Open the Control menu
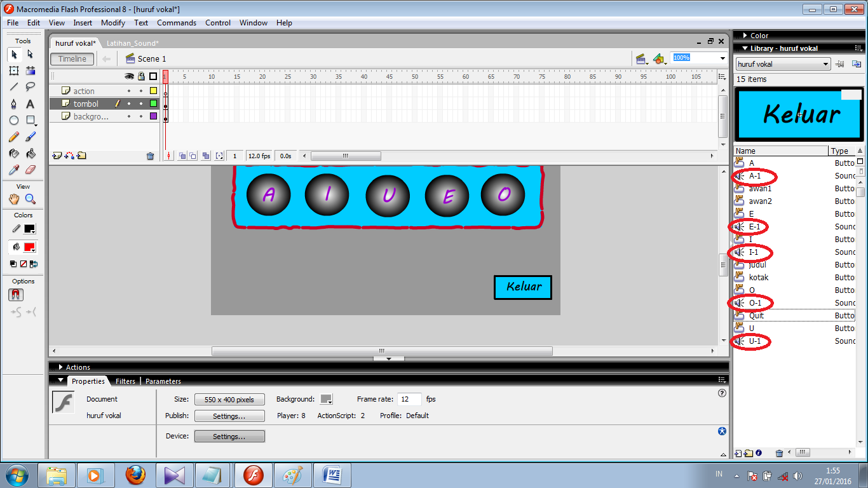This screenshot has height=488, width=868. coord(218,22)
